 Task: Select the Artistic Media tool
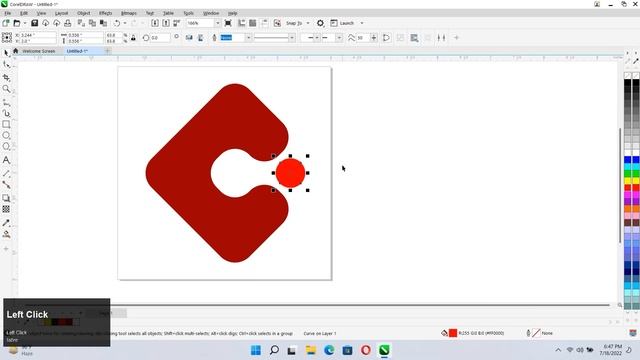[6, 113]
